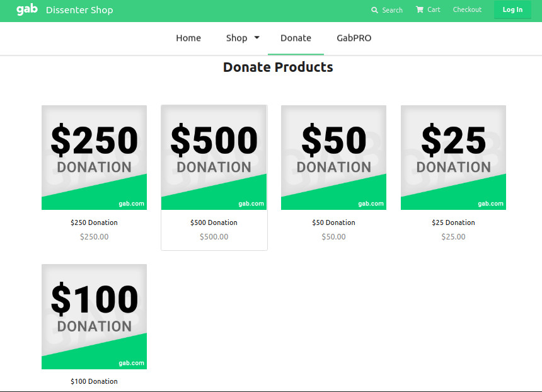
Task: Click the "$250 Donation" product title
Action: pos(95,222)
